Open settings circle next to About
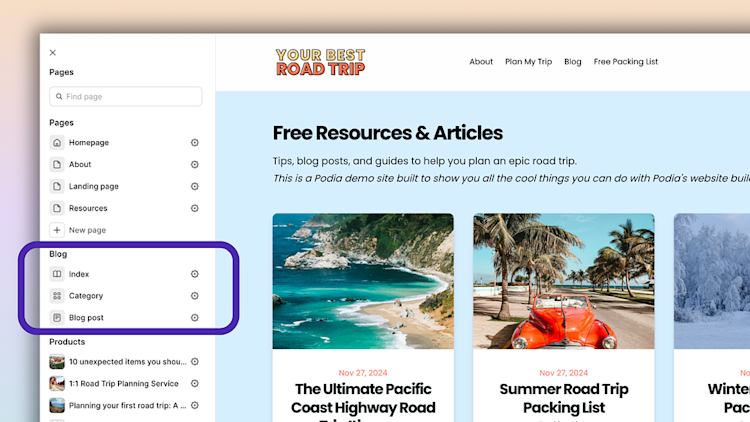750x422 pixels. click(x=195, y=165)
